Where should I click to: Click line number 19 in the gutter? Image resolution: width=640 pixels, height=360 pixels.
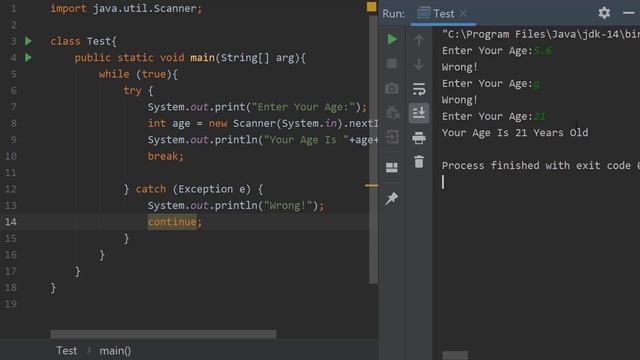coord(11,304)
